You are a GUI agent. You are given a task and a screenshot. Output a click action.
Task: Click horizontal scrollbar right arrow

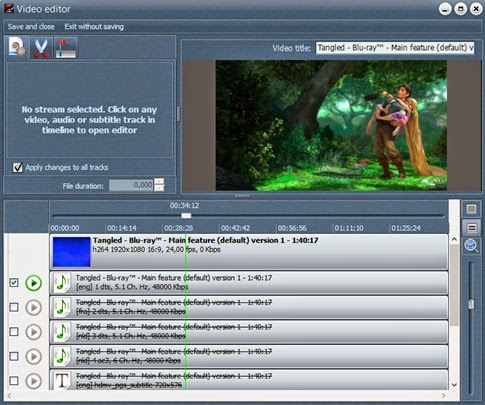[443, 396]
